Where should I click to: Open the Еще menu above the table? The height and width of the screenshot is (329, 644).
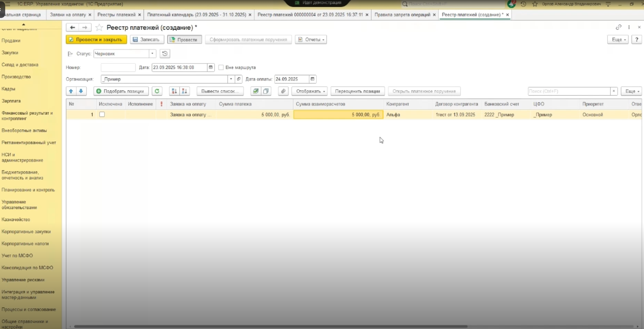(632, 91)
